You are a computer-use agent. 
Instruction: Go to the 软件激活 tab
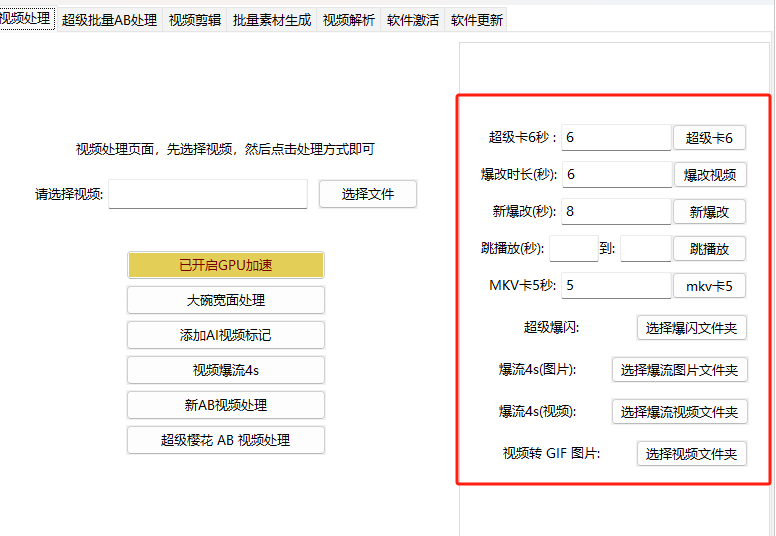pyautogui.click(x=413, y=20)
